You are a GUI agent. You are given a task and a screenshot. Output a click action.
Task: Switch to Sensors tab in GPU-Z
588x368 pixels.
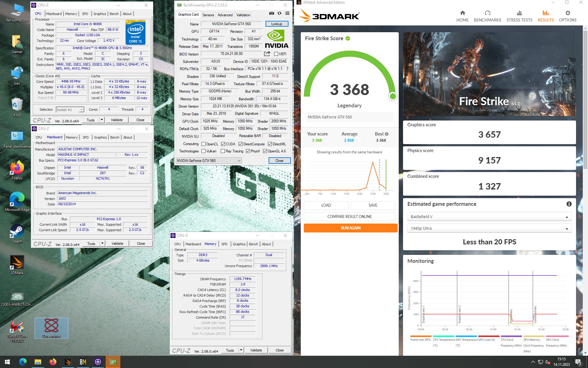point(208,15)
